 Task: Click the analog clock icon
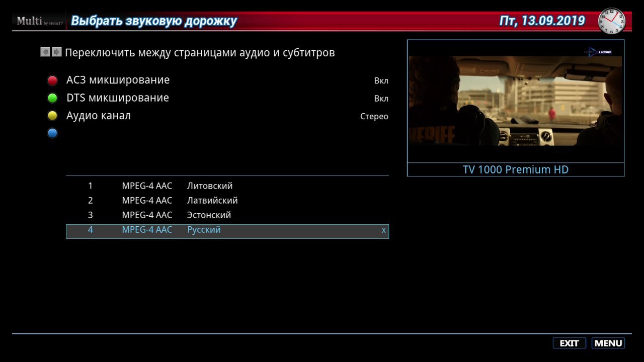611,21
